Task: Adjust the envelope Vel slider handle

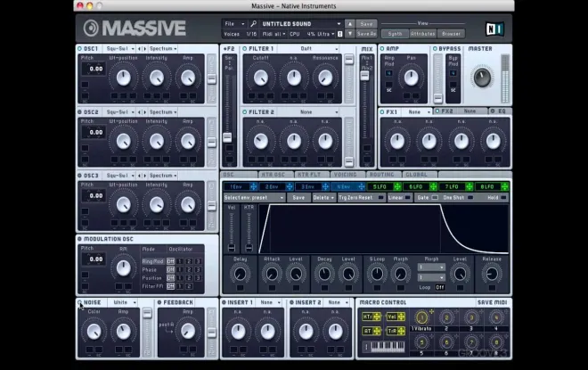Action: pyautogui.click(x=232, y=248)
